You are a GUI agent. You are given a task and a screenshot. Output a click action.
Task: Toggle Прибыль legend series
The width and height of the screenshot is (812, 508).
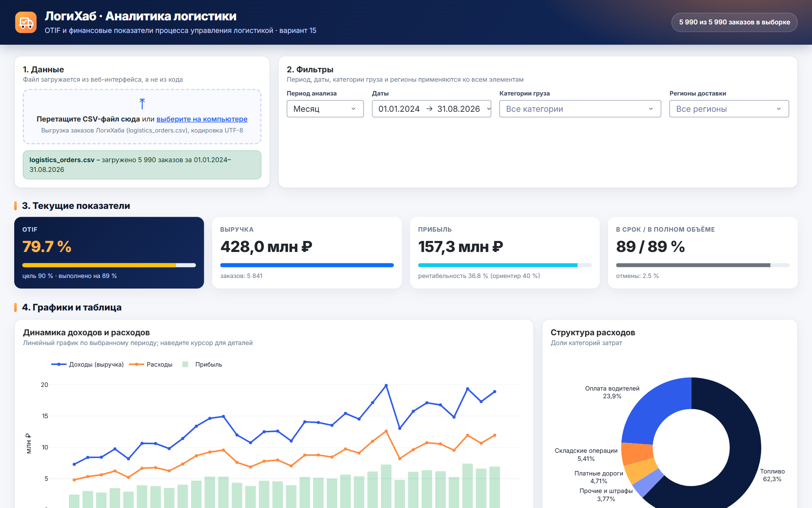(202, 365)
